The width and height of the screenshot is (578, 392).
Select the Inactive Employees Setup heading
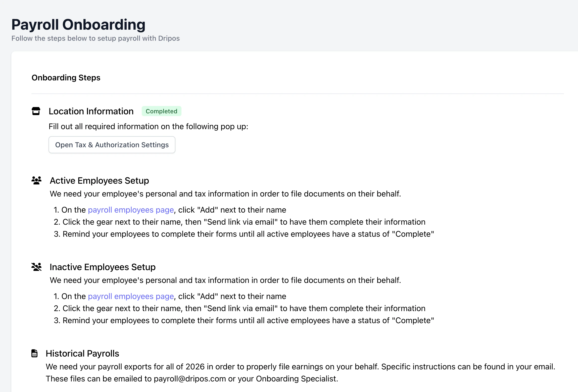103,267
